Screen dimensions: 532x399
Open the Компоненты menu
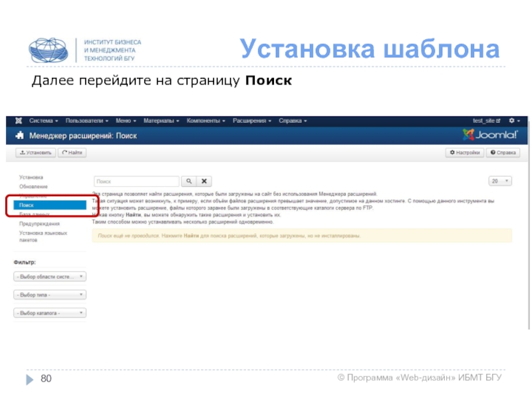pyautogui.click(x=205, y=121)
